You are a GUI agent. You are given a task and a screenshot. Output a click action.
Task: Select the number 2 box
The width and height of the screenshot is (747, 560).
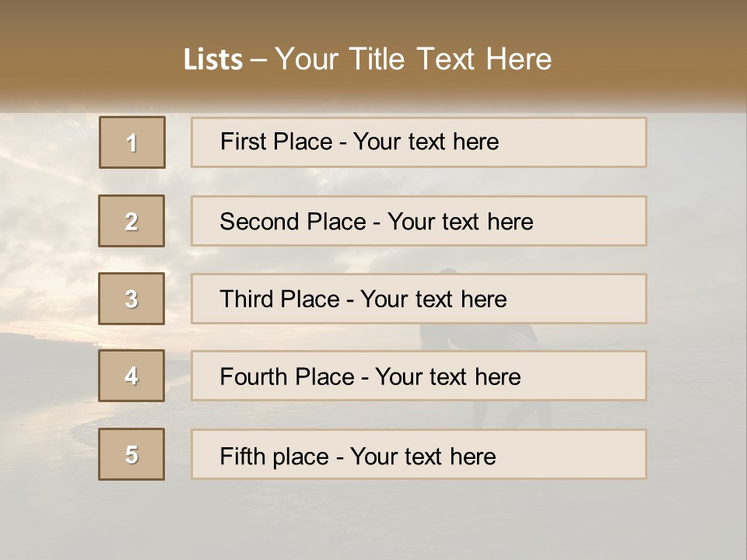[x=132, y=221]
